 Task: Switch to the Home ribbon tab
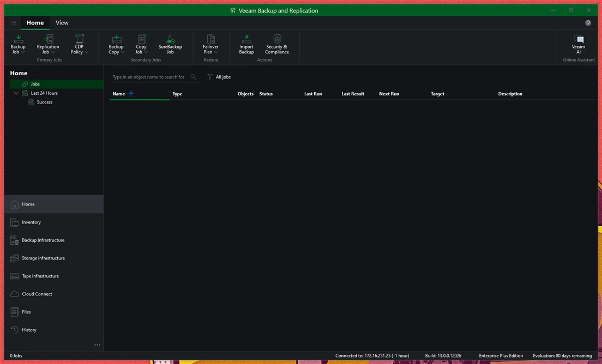(x=35, y=23)
